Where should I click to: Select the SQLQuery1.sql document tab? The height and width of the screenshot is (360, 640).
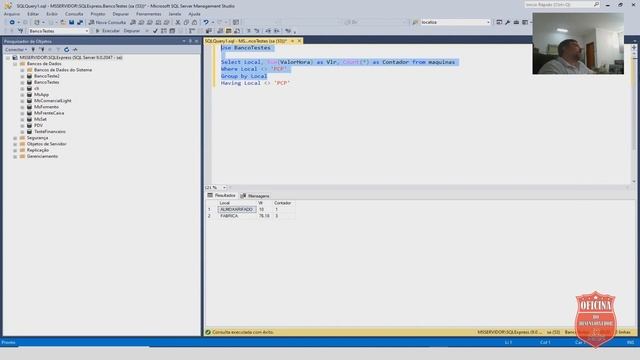click(x=246, y=41)
